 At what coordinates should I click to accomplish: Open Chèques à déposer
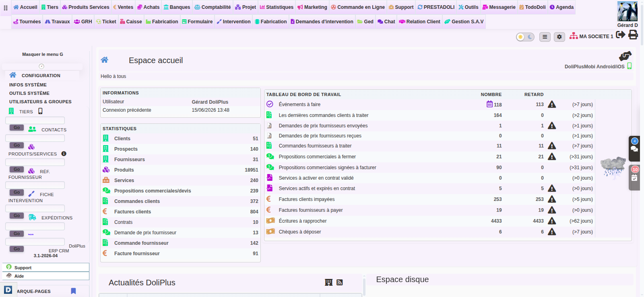300,232
